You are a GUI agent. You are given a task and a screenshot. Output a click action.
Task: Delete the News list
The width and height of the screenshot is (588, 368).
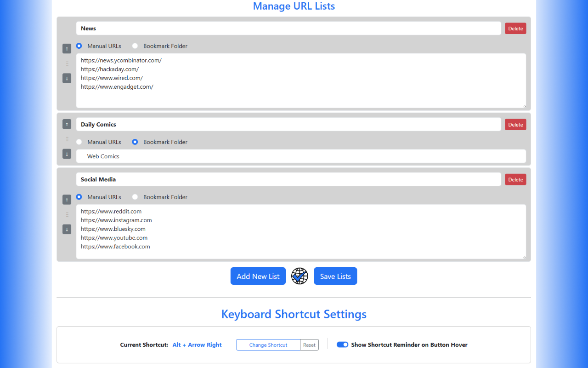515,28
